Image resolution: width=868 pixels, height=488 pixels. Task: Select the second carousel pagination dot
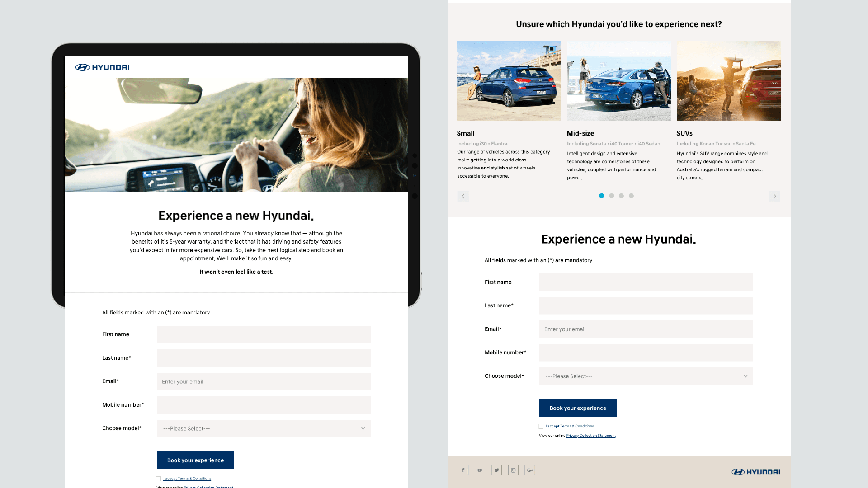click(611, 196)
